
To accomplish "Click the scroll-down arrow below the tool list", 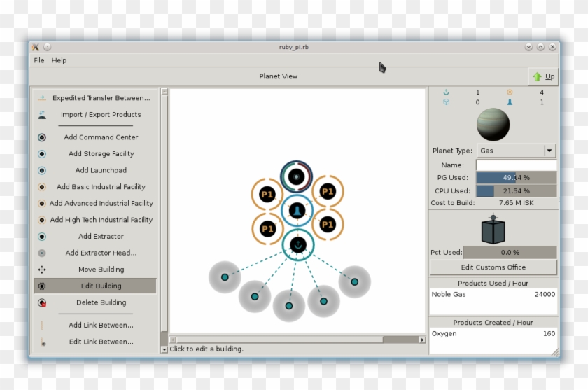I will 164,349.
